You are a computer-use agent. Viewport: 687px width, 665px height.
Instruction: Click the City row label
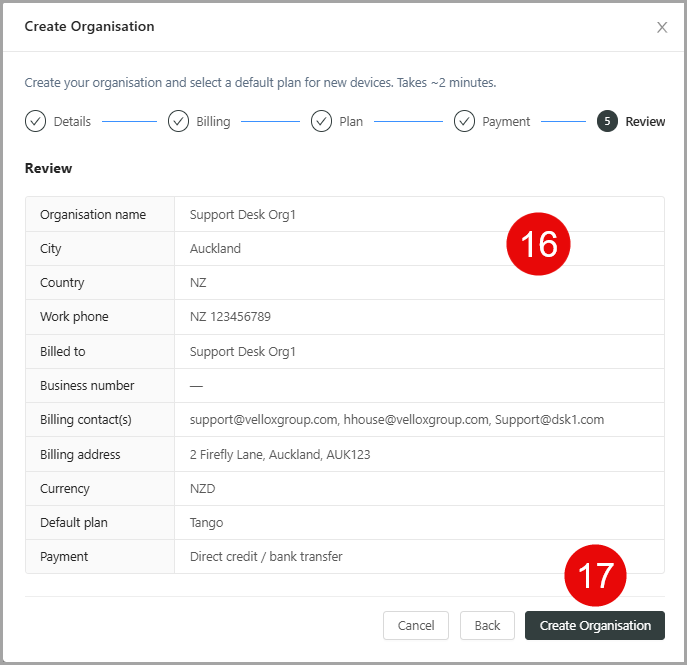click(50, 248)
